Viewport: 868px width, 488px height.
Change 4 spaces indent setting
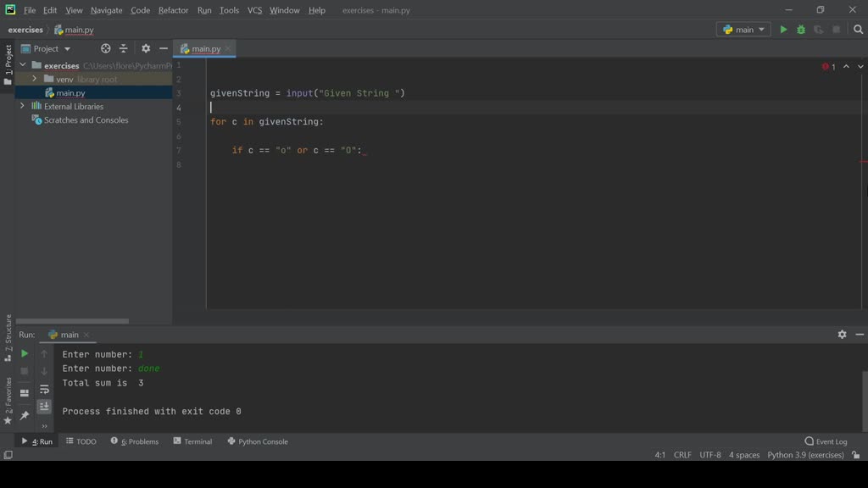[744, 455]
